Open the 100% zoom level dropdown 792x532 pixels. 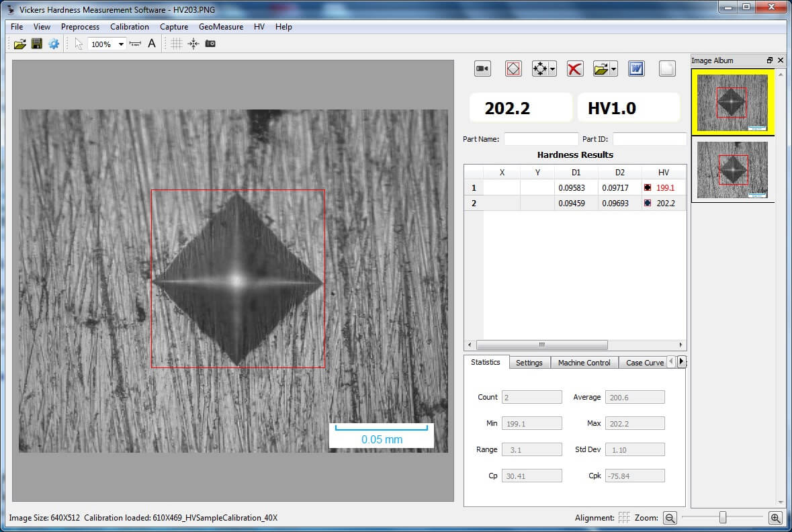(121, 44)
